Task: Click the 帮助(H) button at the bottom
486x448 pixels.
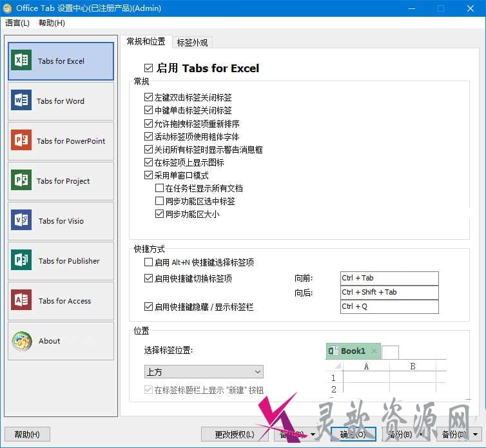Action: tap(27, 434)
